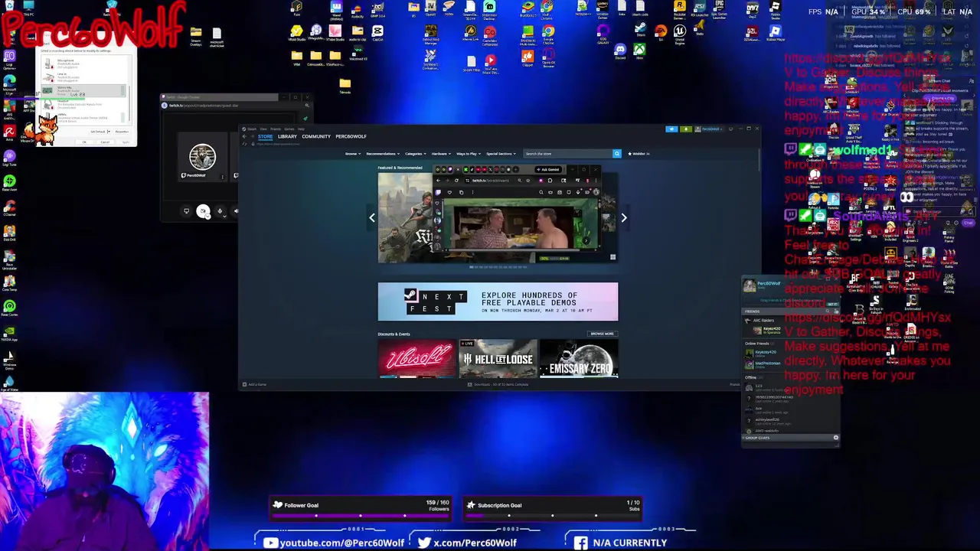Open VSeeFace folder on desktop
Viewport: 980px width, 551px height.
pyautogui.click(x=335, y=57)
